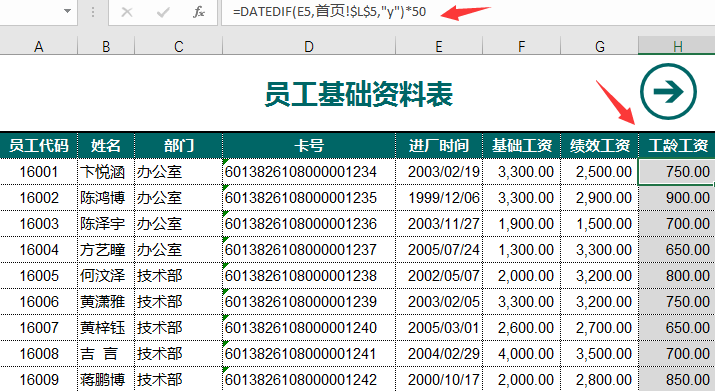This screenshot has width=715, height=391.
Task: Select date cell 1999/12/06
Action: [x=439, y=198]
